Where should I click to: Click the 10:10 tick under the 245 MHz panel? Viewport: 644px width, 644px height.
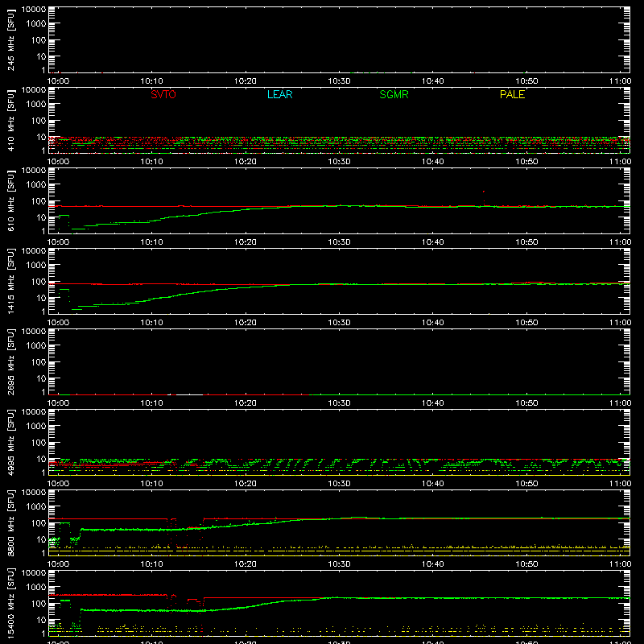[x=151, y=81]
